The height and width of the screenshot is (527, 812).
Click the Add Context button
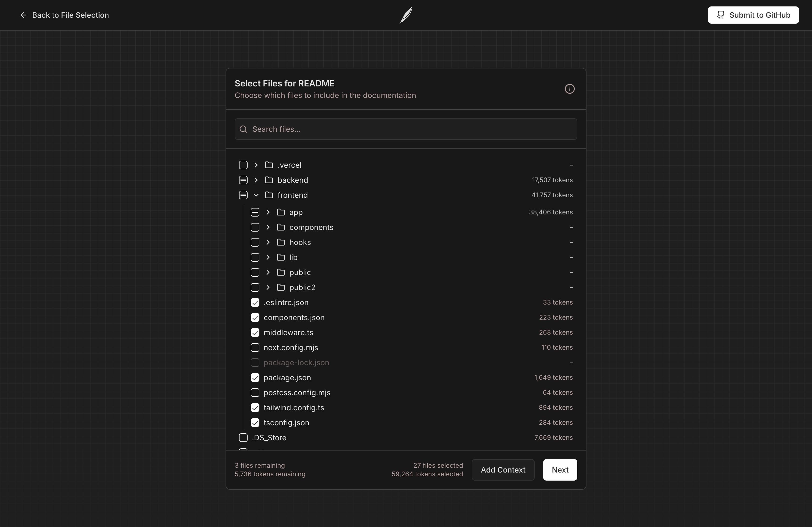503,470
